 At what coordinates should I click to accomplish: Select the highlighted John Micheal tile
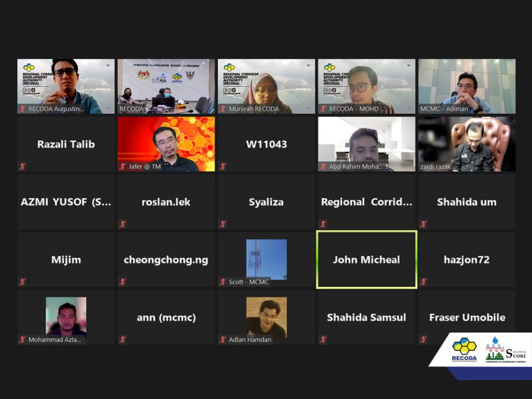click(366, 260)
